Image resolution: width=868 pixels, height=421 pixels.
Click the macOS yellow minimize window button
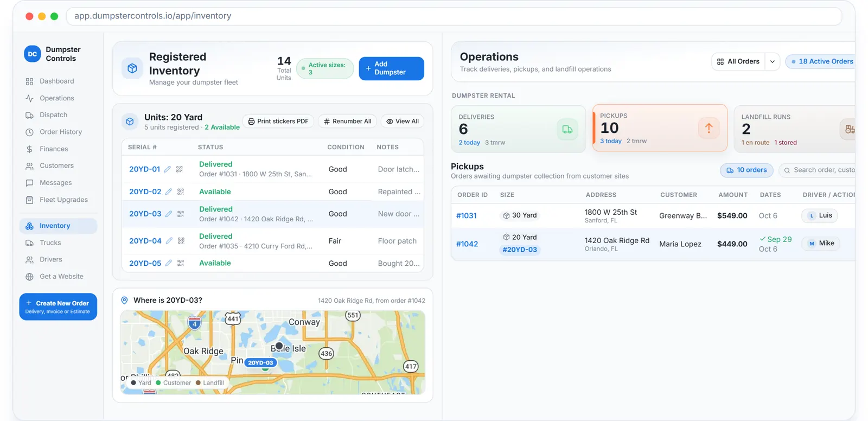click(42, 16)
